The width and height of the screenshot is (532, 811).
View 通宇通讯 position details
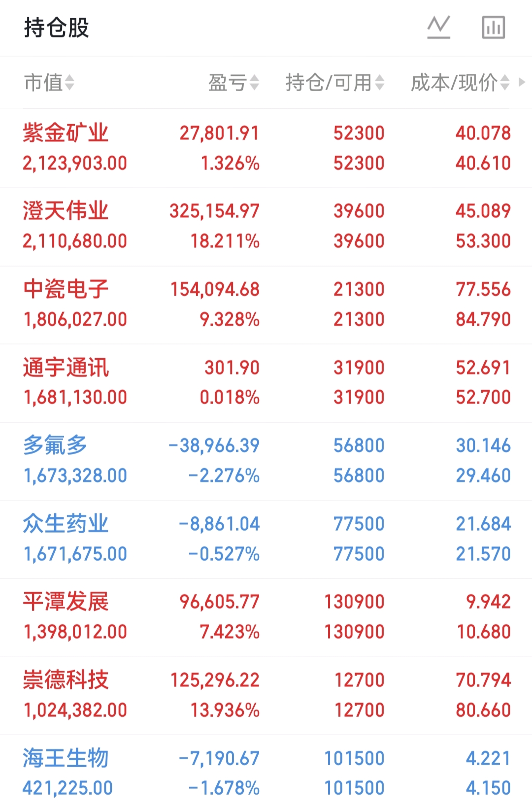pyautogui.click(x=66, y=368)
